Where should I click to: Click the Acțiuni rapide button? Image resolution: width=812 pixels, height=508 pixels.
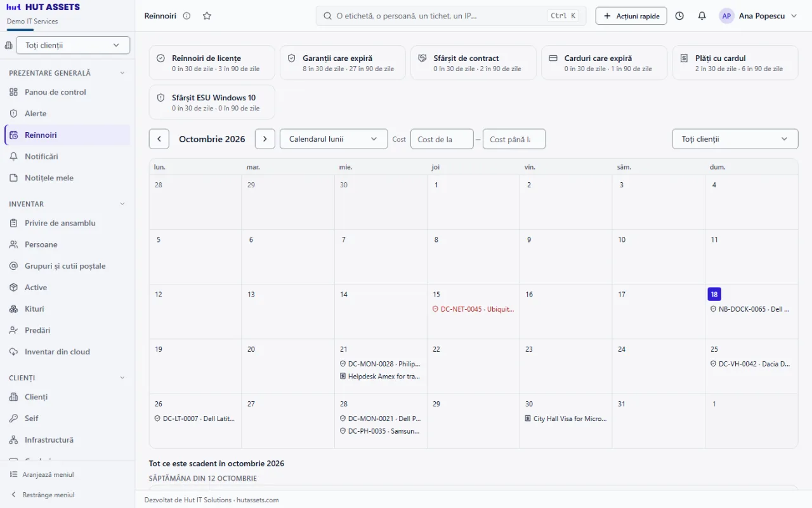(x=631, y=16)
